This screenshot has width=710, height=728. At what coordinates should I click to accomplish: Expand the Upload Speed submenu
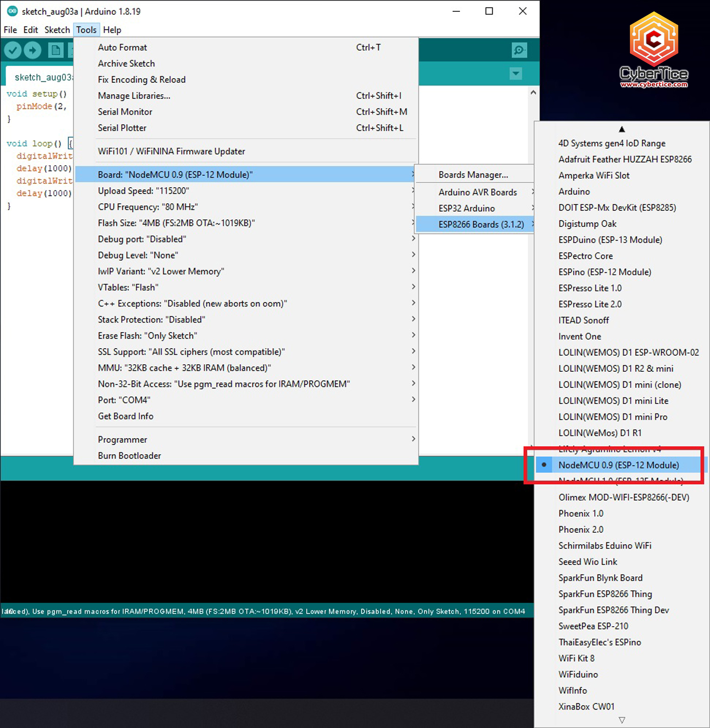point(143,190)
